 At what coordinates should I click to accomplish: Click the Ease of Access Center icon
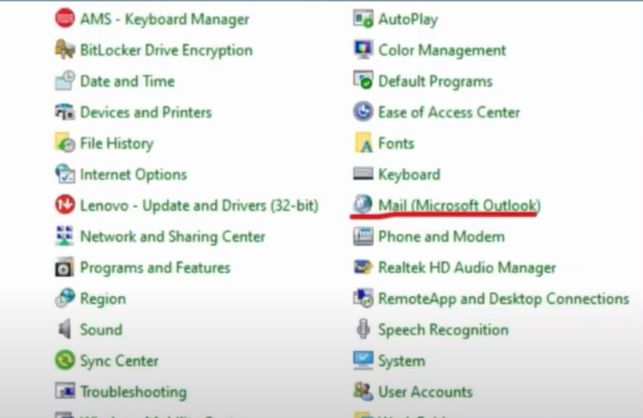coord(363,112)
